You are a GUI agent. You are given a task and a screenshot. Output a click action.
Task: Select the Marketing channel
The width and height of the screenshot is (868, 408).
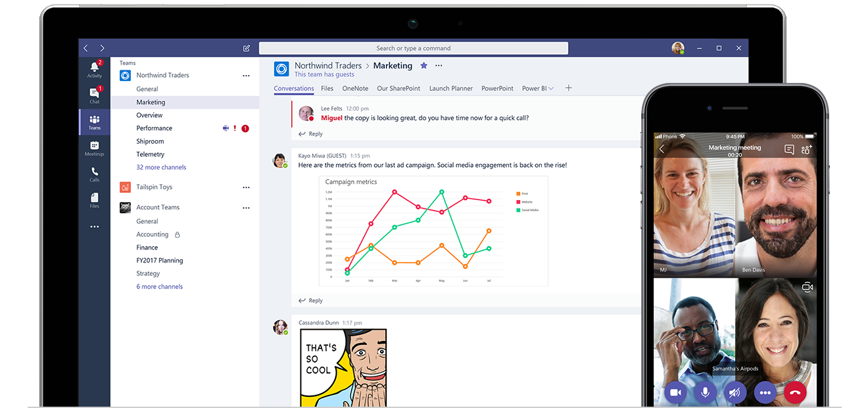tap(185, 102)
